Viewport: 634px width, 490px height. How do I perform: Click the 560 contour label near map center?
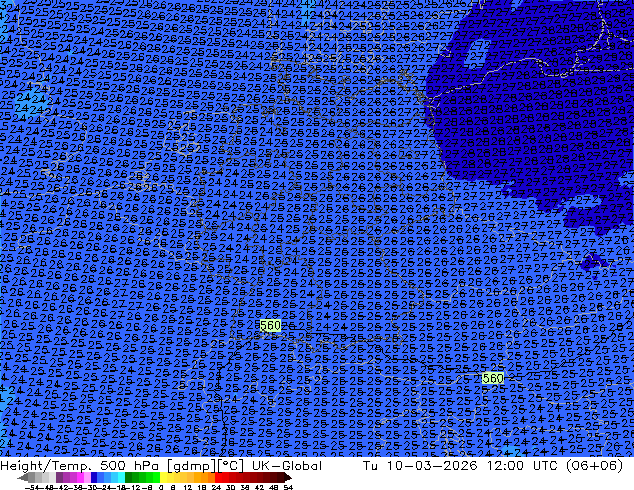270,325
